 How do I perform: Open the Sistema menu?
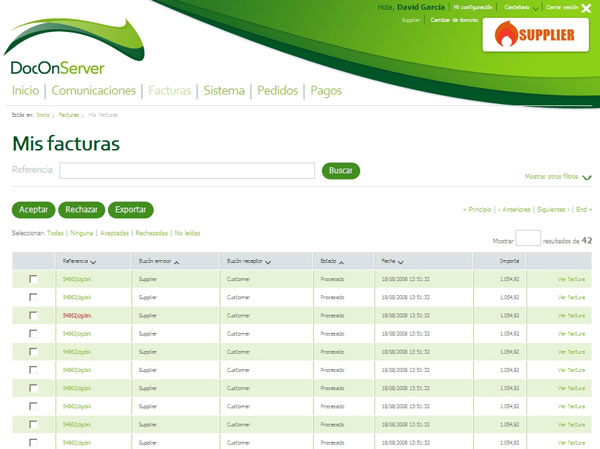pos(224,91)
